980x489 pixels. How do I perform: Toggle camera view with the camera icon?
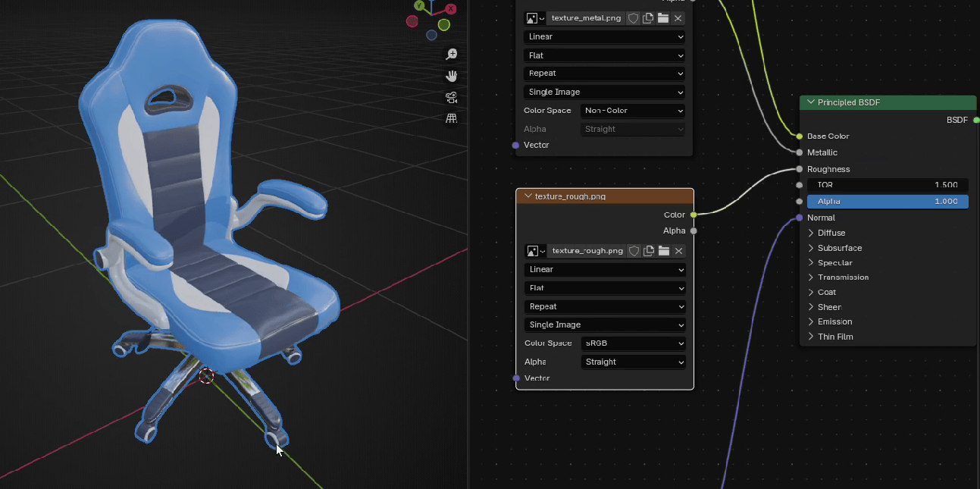452,97
